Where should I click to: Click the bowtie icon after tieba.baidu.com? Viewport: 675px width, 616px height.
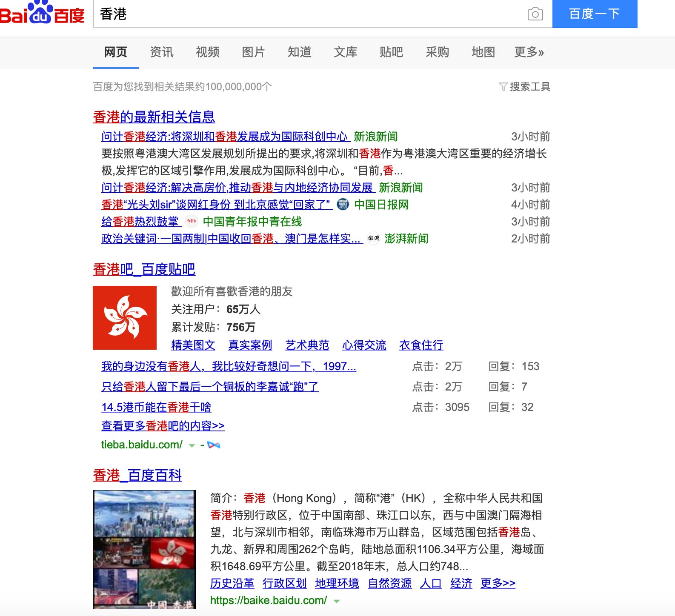tap(214, 445)
